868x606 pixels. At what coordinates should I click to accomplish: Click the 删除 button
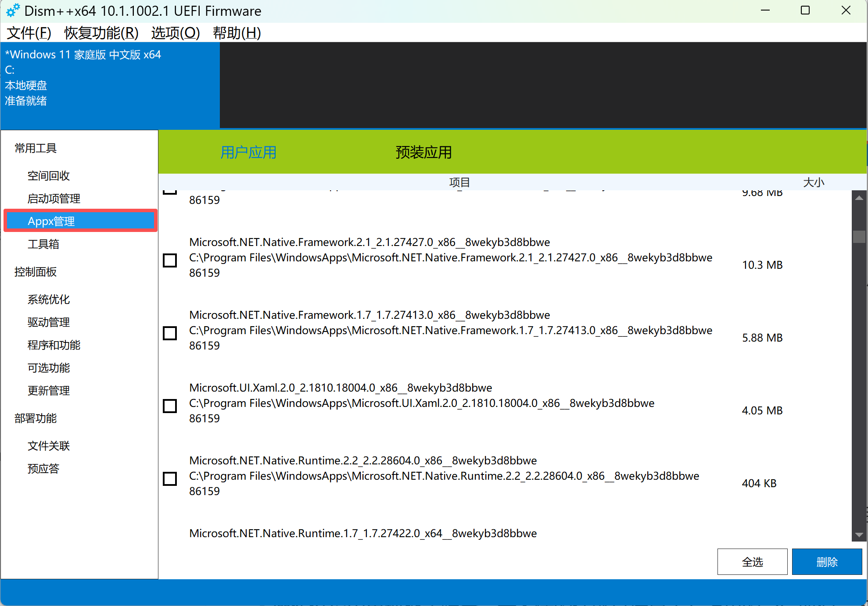point(827,562)
